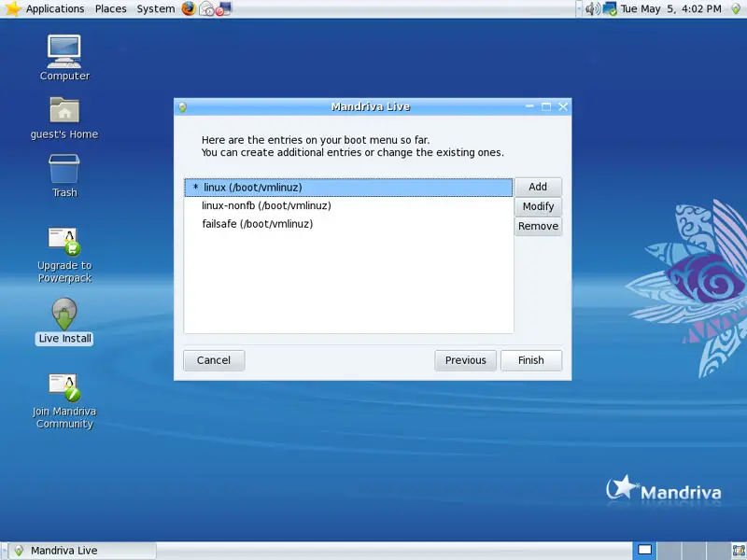This screenshot has height=560, width=747.
Task: Click the Add button
Action: tap(538, 187)
